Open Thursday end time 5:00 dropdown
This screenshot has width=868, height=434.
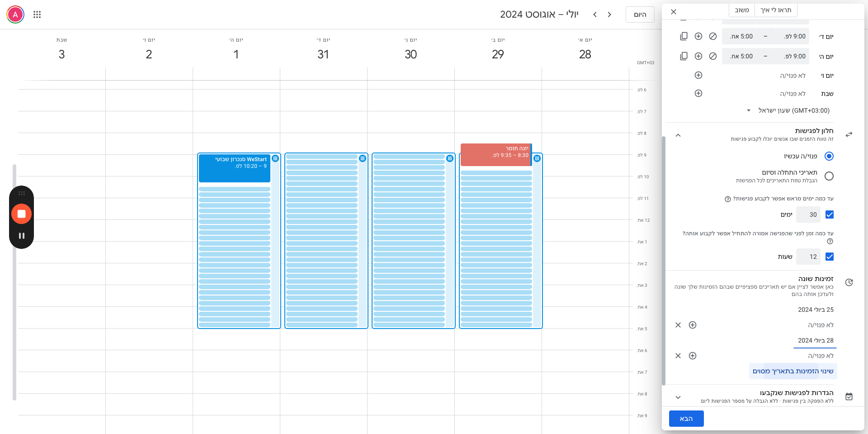pyautogui.click(x=739, y=56)
